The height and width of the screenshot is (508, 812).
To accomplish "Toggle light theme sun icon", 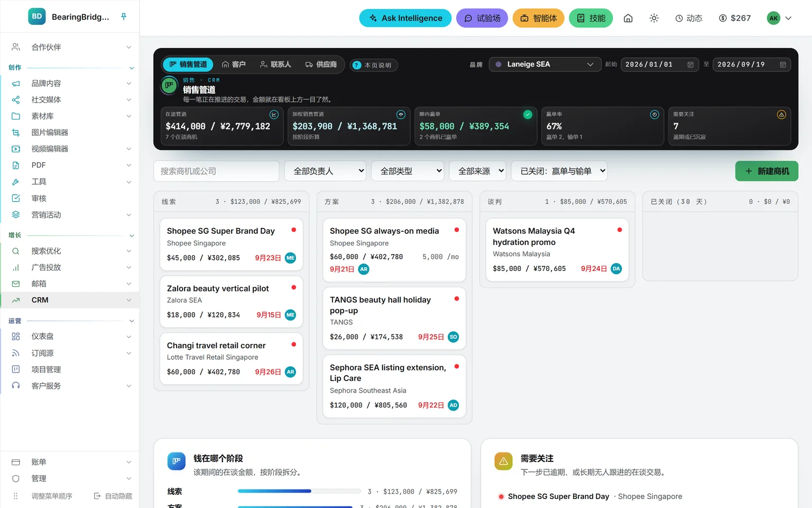I will coord(654,18).
